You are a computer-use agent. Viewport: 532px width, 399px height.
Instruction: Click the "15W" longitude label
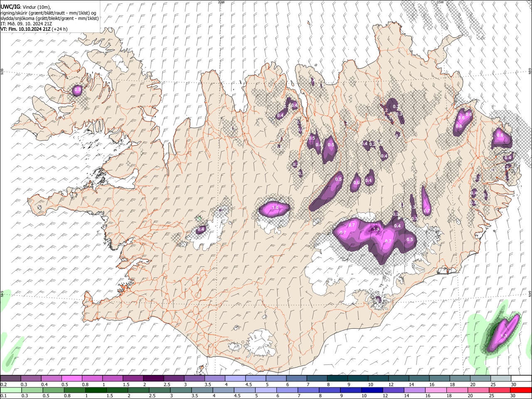pyautogui.click(x=440, y=2)
